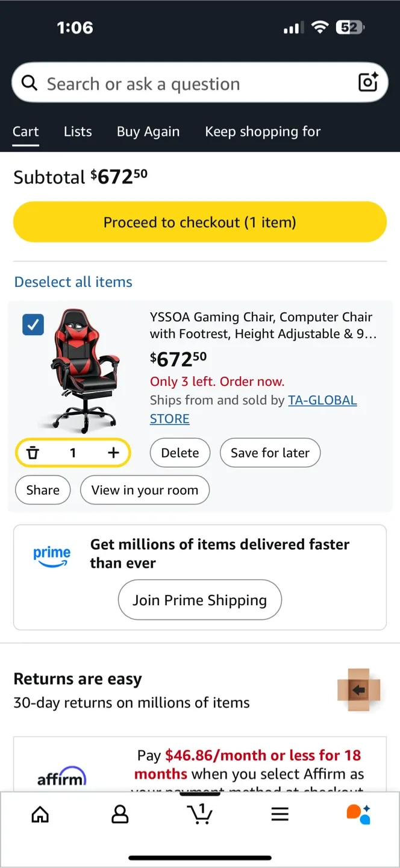Screen dimensions: 400x868
Task: Tap the cart icon in bottom bar
Action: point(200,814)
